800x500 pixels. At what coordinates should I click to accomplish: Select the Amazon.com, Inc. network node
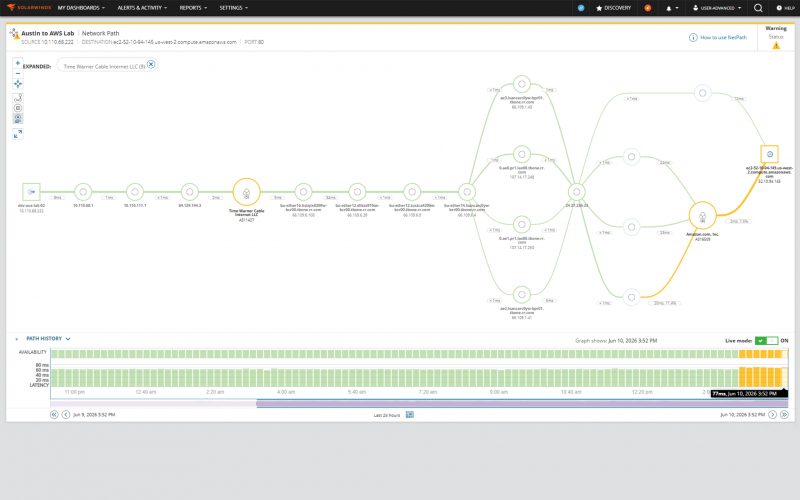(x=703, y=216)
